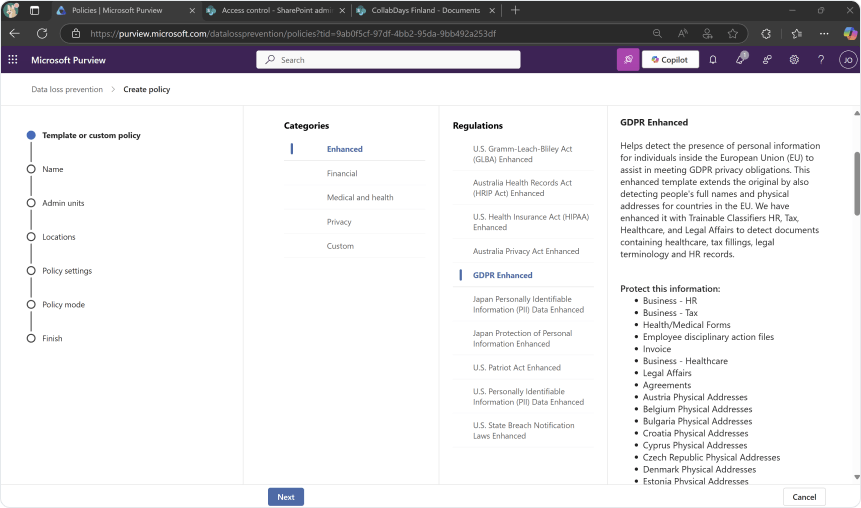The width and height of the screenshot is (861, 508).
Task: Choose Japan Protection of Personal Information Enhanced
Action: click(x=523, y=338)
